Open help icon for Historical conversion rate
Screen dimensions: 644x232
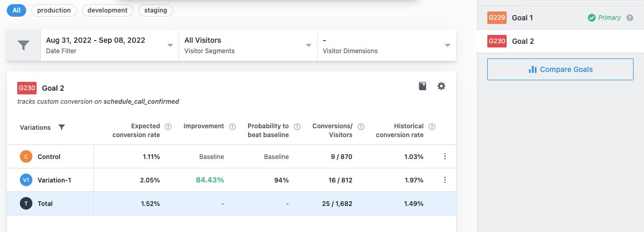click(x=432, y=127)
